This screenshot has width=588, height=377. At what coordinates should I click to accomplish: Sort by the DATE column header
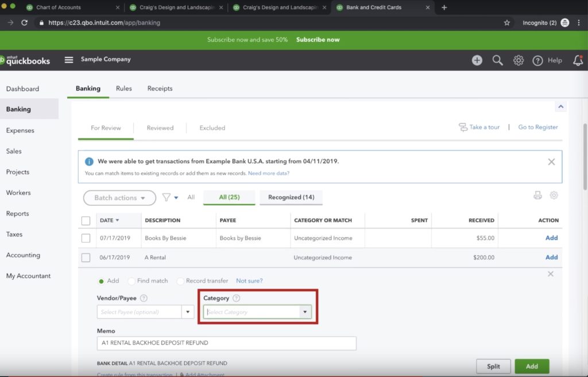(109, 221)
